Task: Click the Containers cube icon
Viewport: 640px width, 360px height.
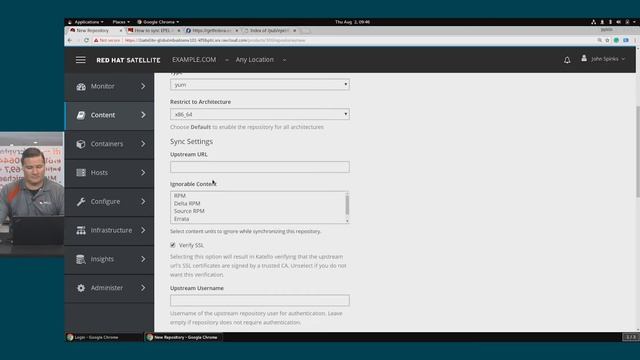Action: (x=81, y=144)
